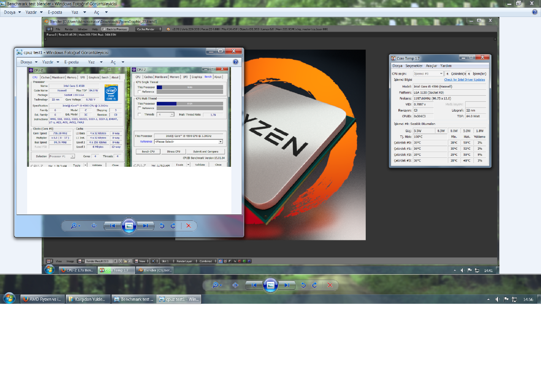
Task: Click E-posta in Benchmark test blender viewer
Action: click(55, 12)
